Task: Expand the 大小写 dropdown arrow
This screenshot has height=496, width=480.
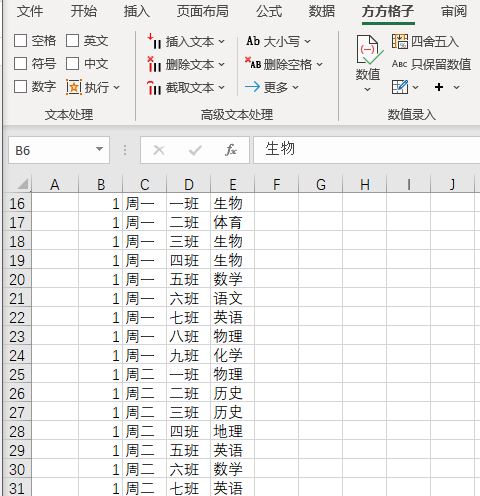Action: pyautogui.click(x=307, y=42)
